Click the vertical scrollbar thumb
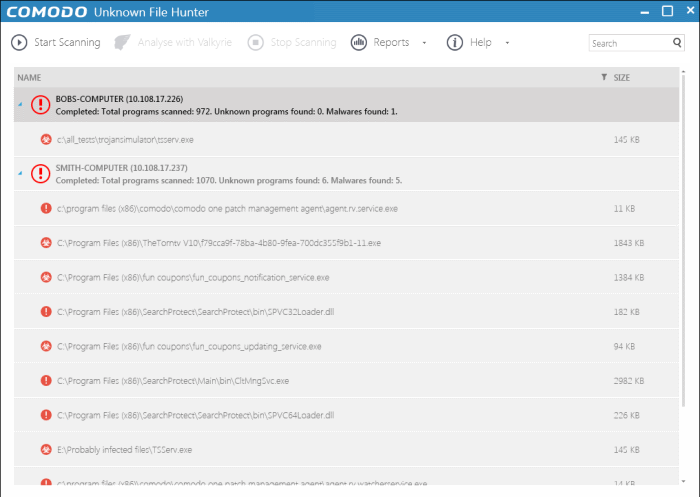The image size is (700, 497). pyautogui.click(x=683, y=241)
